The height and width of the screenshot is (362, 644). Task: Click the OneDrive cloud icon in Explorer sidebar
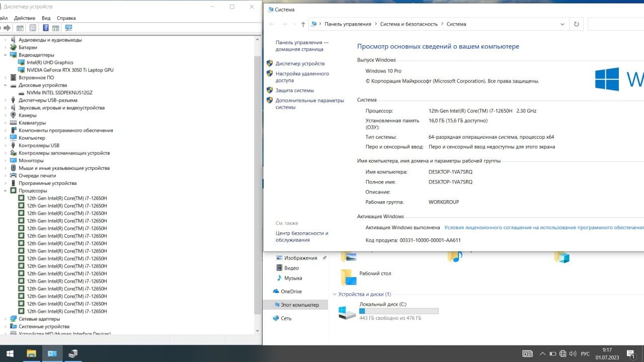276,291
